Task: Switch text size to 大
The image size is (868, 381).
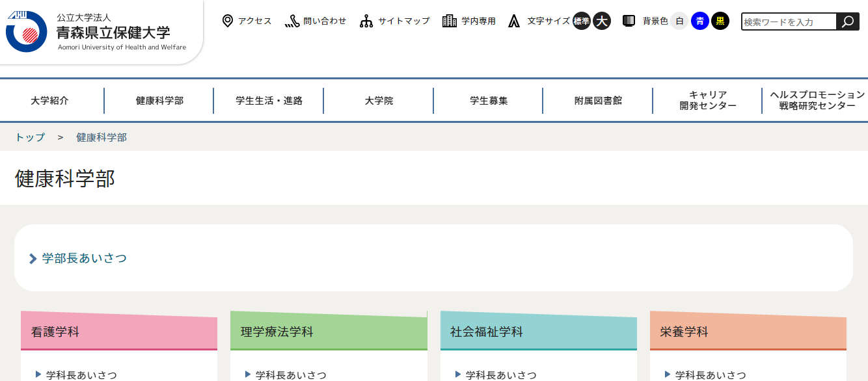Action: pos(602,21)
